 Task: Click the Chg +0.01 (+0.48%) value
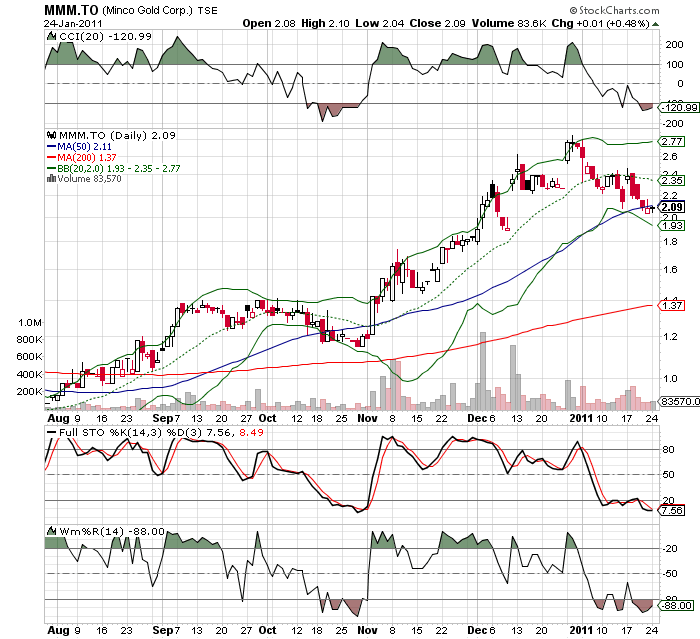tap(600, 23)
